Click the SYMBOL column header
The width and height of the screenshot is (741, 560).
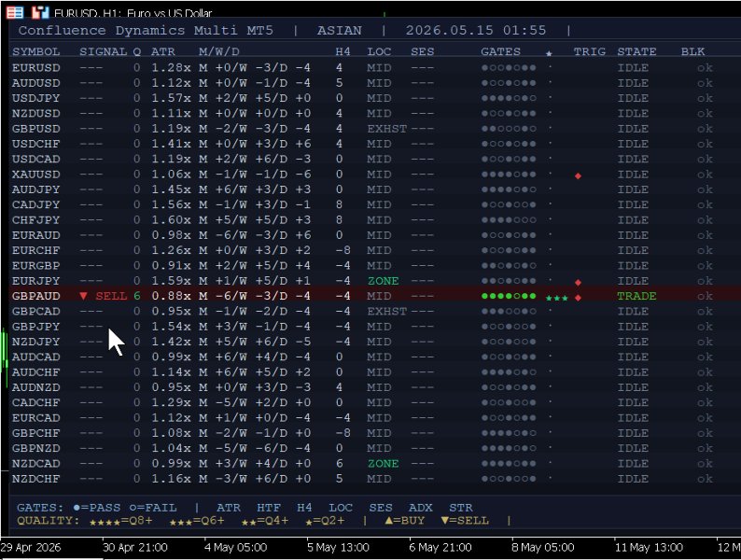pyautogui.click(x=35, y=51)
